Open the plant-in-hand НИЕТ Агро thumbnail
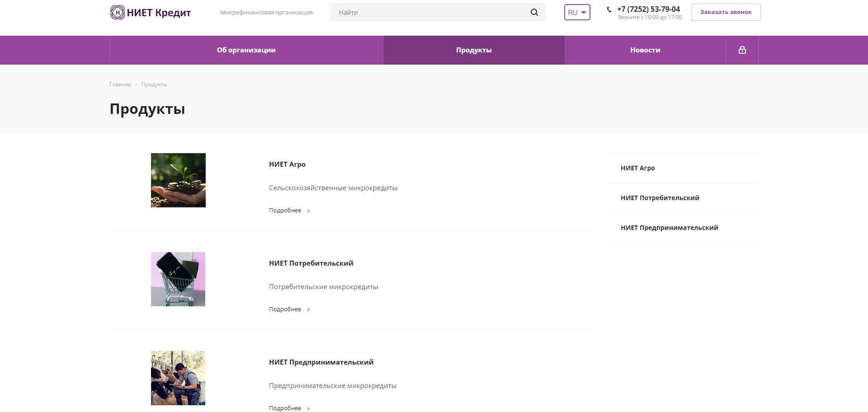Screen dimensions: 868x412 [178, 180]
